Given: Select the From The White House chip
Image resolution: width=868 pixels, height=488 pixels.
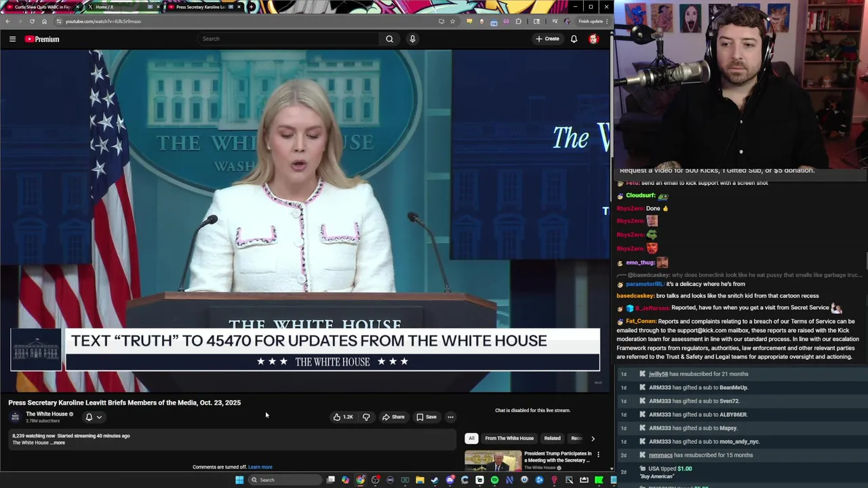Looking at the screenshot, I should click(x=509, y=439).
